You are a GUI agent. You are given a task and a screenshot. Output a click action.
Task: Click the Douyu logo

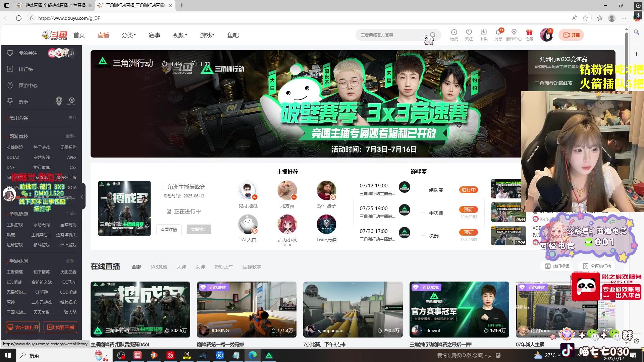click(55, 35)
